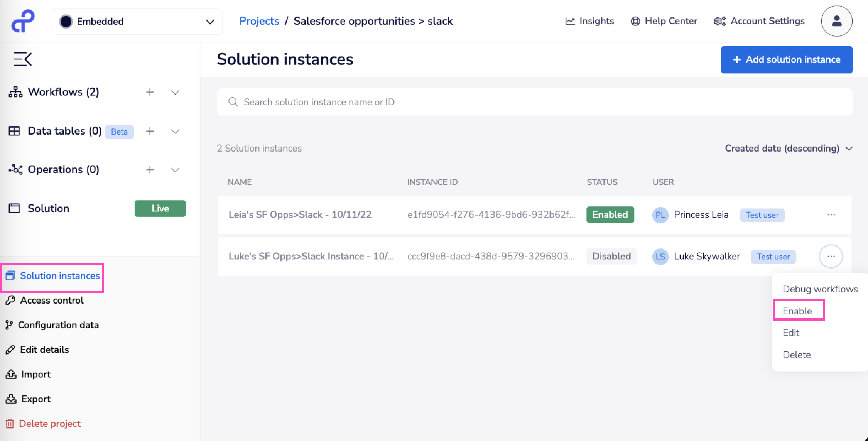Screen dimensions: 868x441
Task: Collapse the sidebar with the menu icon
Action: (x=23, y=59)
